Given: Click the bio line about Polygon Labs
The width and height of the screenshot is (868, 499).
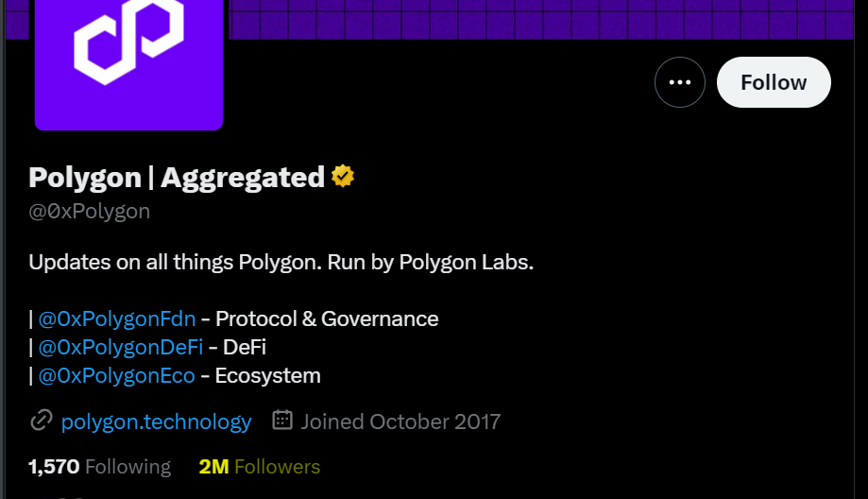Looking at the screenshot, I should coord(281,262).
